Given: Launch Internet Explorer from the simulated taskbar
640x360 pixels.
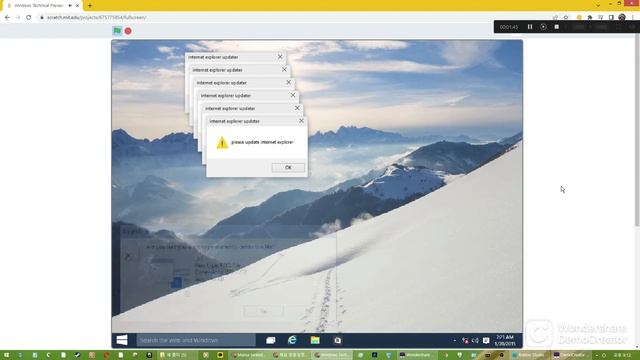Looking at the screenshot, I should [292, 340].
